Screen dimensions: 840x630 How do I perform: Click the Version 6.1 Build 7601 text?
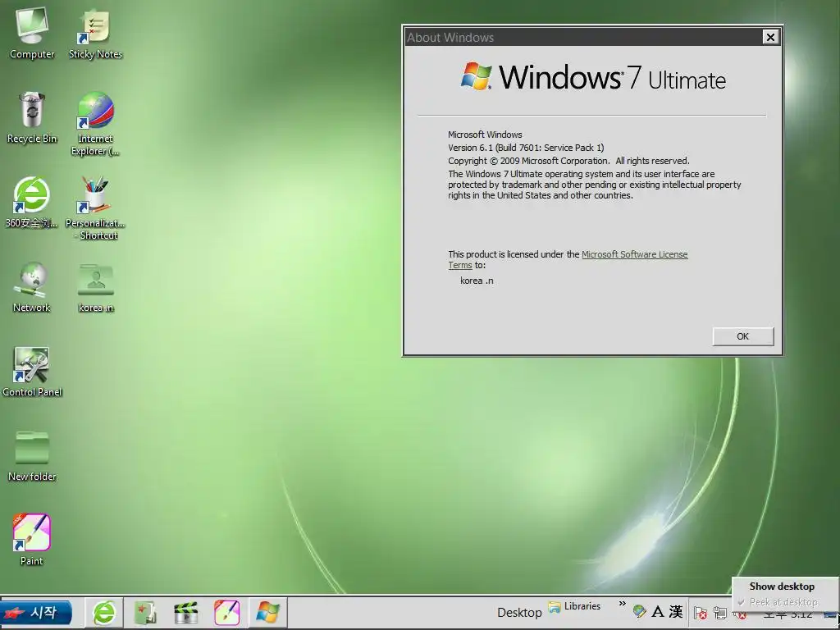pos(526,148)
